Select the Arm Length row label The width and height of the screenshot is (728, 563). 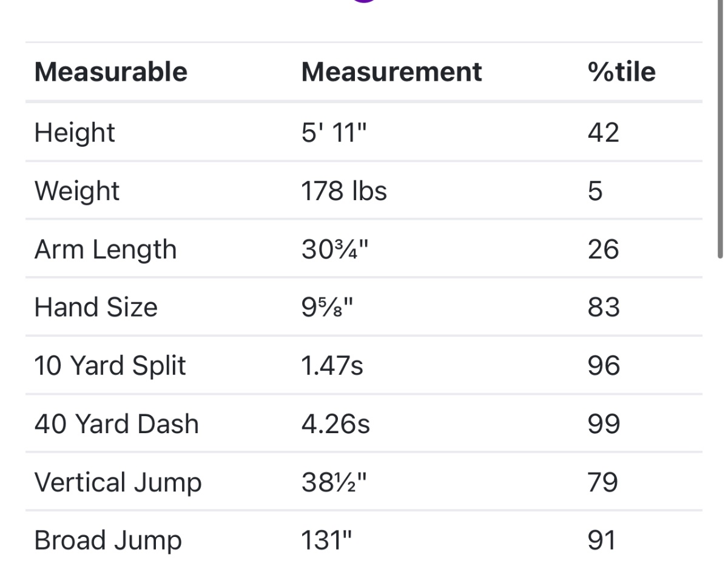pyautogui.click(x=105, y=249)
